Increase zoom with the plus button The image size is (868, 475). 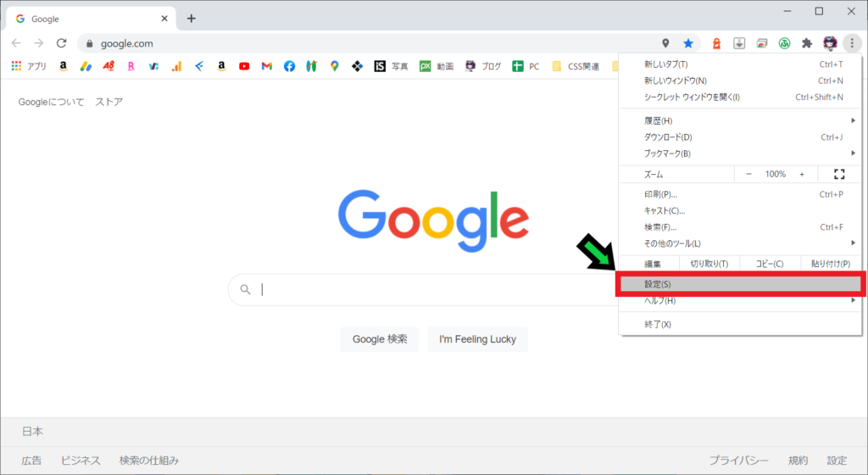(x=802, y=174)
